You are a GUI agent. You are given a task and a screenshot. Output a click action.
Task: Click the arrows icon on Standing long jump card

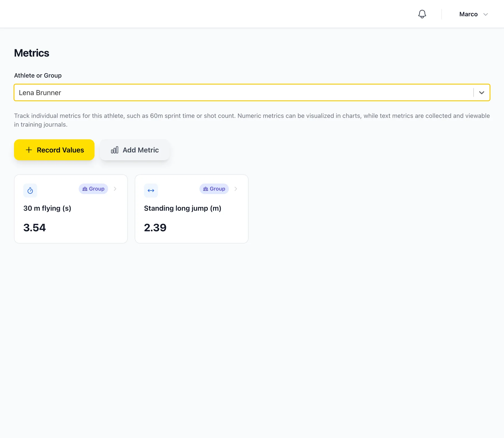pos(151,191)
